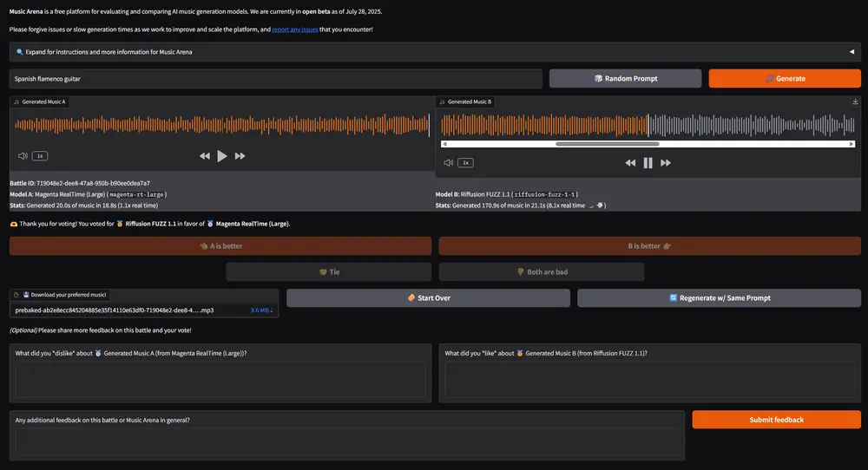Image resolution: width=868 pixels, height=470 pixels.
Task: Focus the Spanish flamenco guitar prompt field
Action: click(276, 78)
